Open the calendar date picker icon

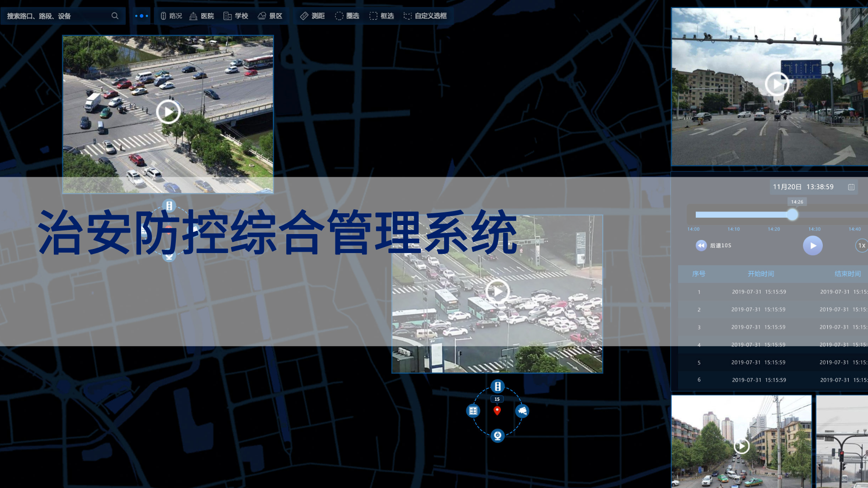tap(851, 187)
